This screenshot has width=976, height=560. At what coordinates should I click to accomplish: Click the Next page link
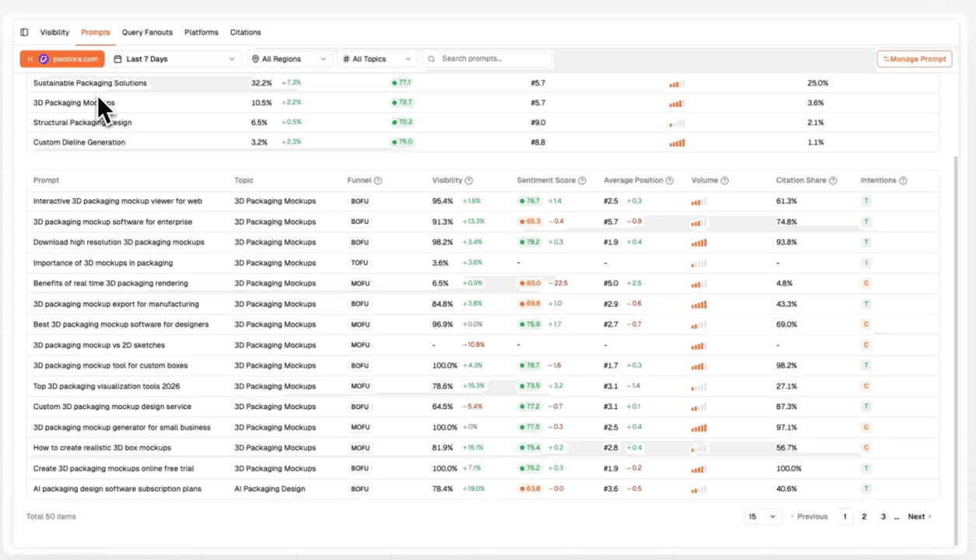coord(919,516)
